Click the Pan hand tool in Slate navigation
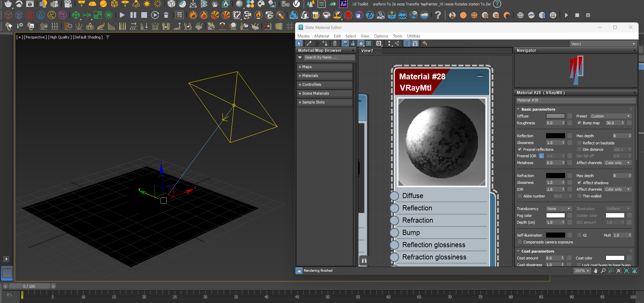The image size is (644, 303). tap(596, 271)
